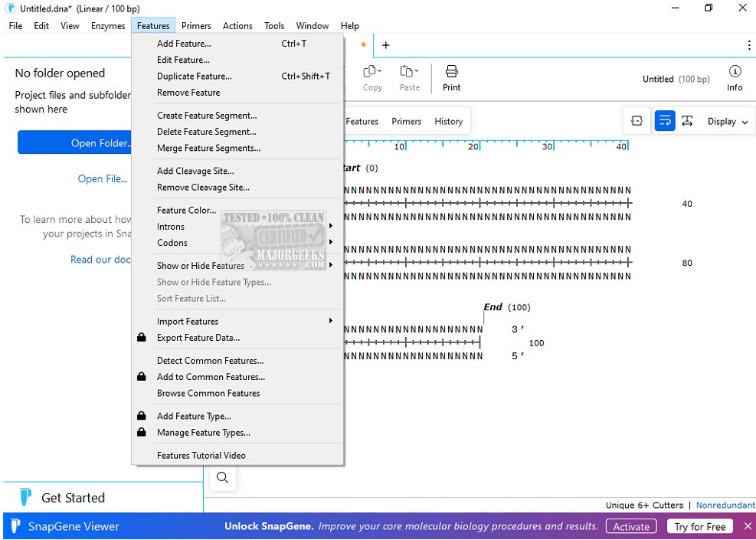Choose Remove Cleavage Site
The image size is (756, 540).
237,187
